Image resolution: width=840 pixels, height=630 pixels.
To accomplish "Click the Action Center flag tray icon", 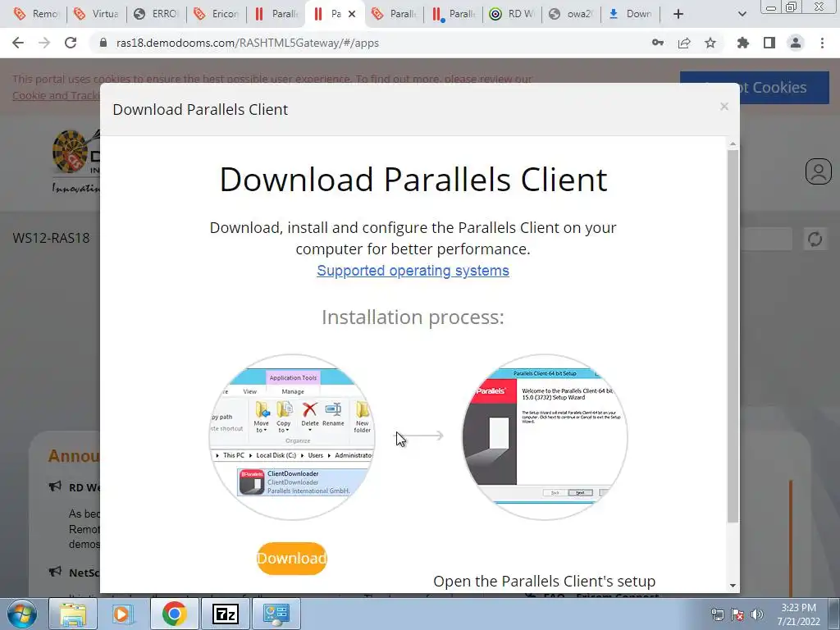I will pyautogui.click(x=737, y=614).
